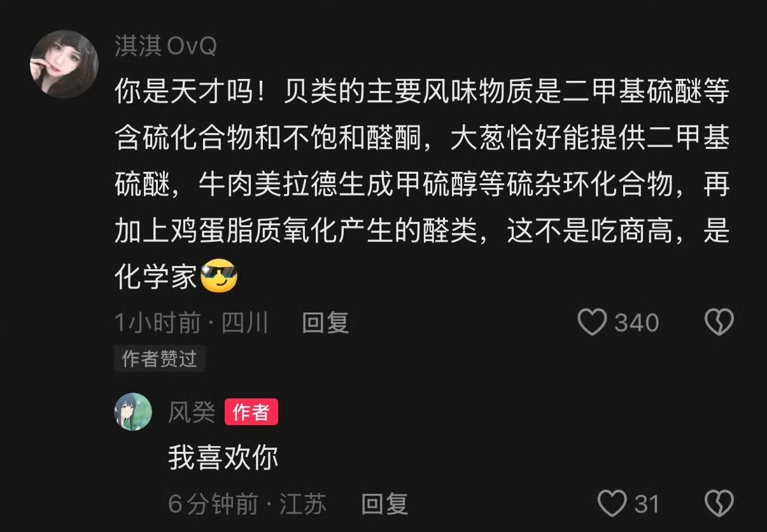Click the 6分钟前 timestamp
Screen dimensions: 767x532
(213, 505)
